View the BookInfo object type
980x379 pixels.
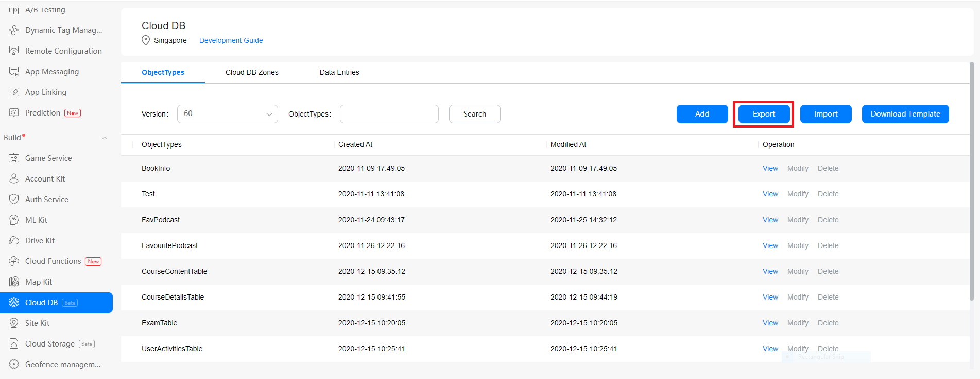click(x=770, y=168)
